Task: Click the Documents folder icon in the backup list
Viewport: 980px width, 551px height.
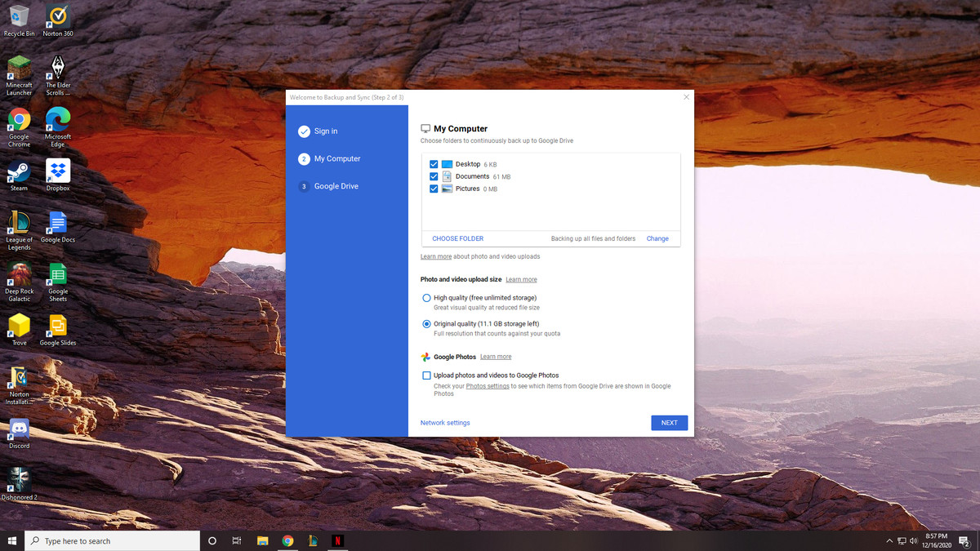Action: [x=446, y=176]
